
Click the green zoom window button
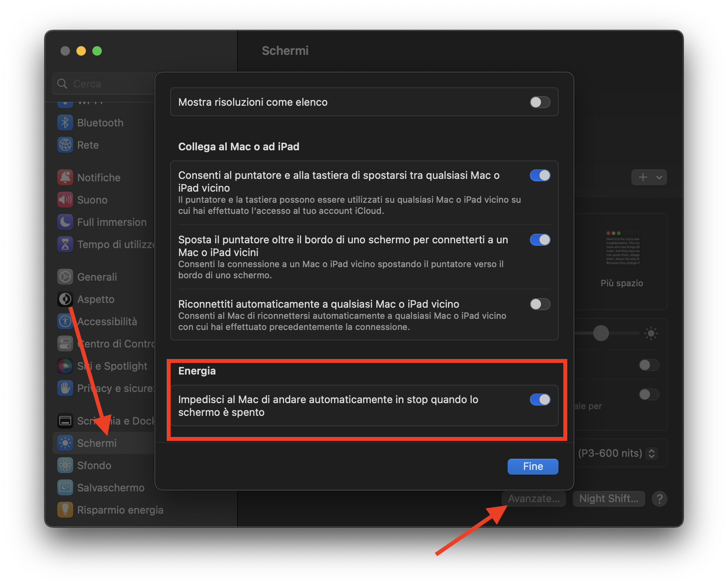click(97, 51)
